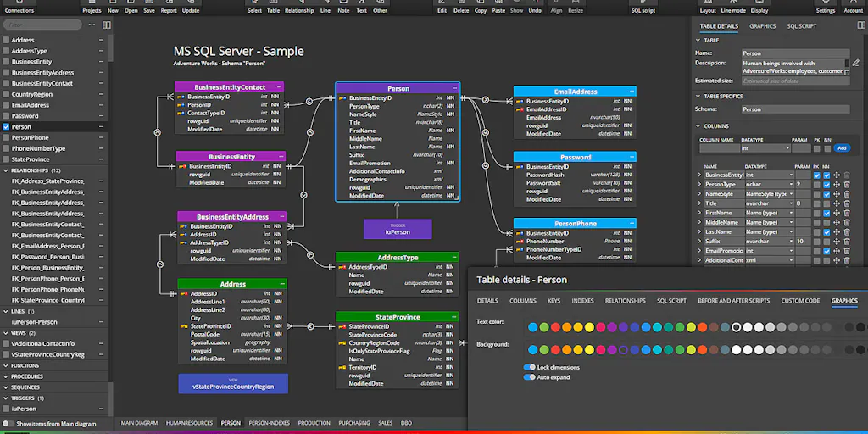Open the three-dots options next to Filter
868x434 pixels.
click(x=92, y=25)
